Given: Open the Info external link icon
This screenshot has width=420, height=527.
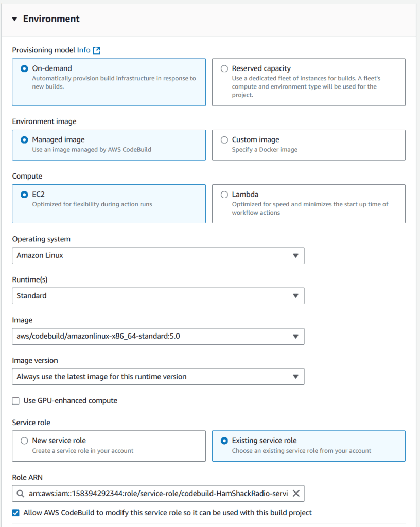Looking at the screenshot, I should tap(96, 50).
